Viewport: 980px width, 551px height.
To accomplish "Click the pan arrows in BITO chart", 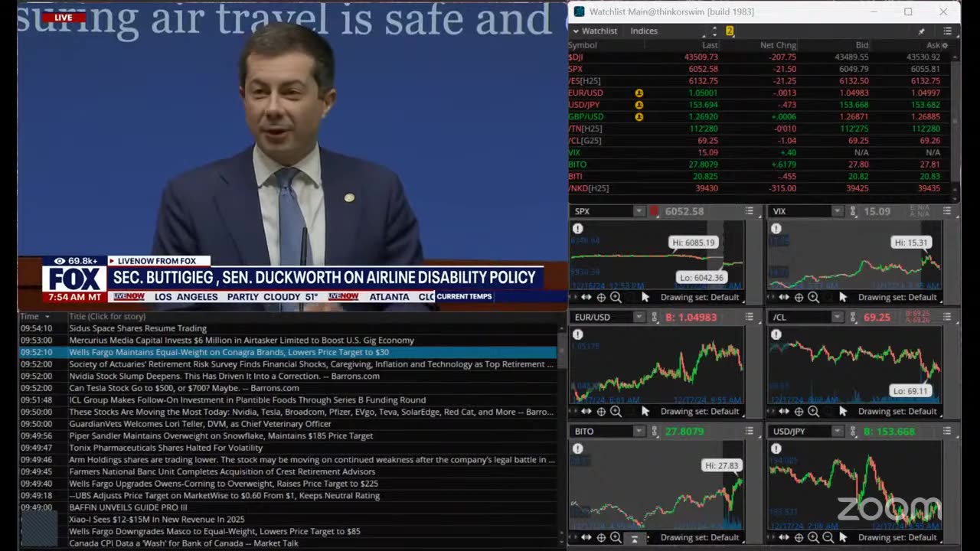I will click(x=586, y=538).
